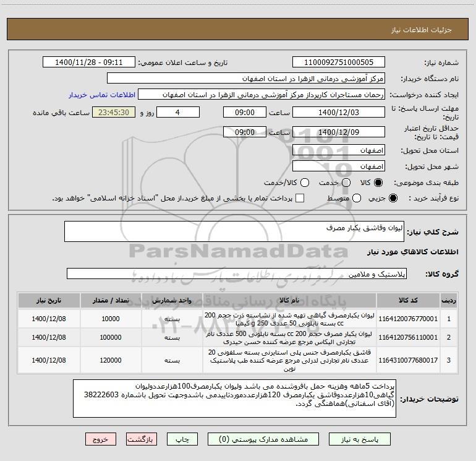476x461 pixels.
Task: Click the buyer organization name field
Action: [246, 79]
